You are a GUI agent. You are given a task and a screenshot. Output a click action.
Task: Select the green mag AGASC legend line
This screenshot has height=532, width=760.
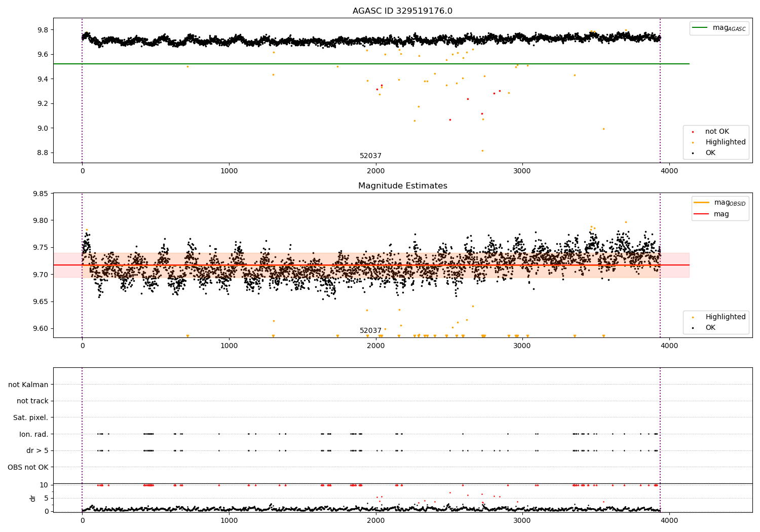[x=701, y=28]
